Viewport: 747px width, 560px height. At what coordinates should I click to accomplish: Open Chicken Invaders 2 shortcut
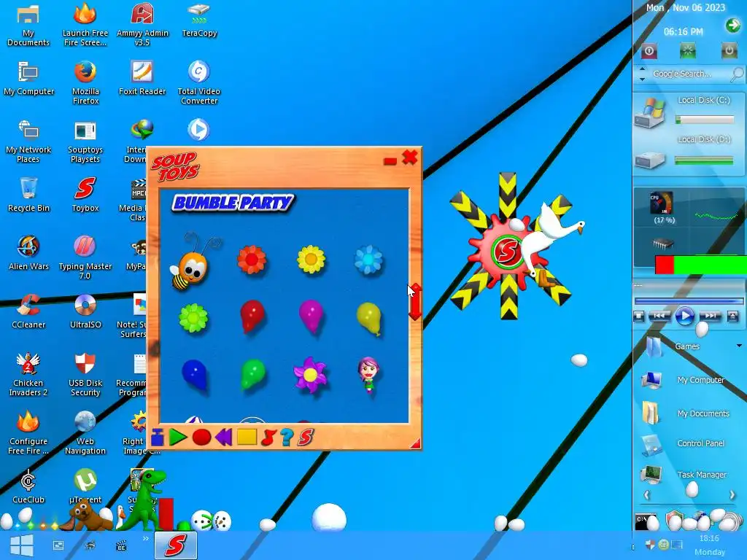pyautogui.click(x=28, y=374)
